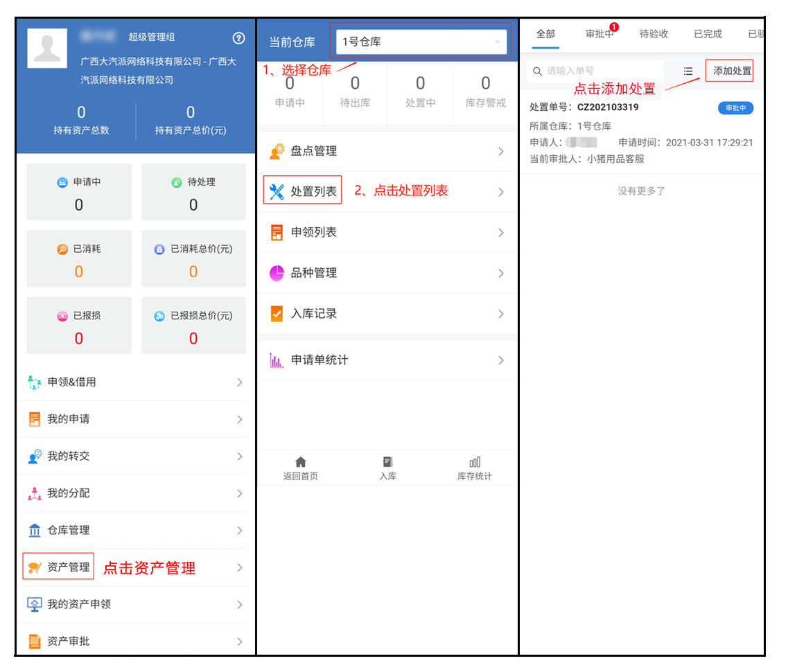Screen dimensions: 788x672
Task: Click the 资产管理 cart icon
Action: point(35,567)
